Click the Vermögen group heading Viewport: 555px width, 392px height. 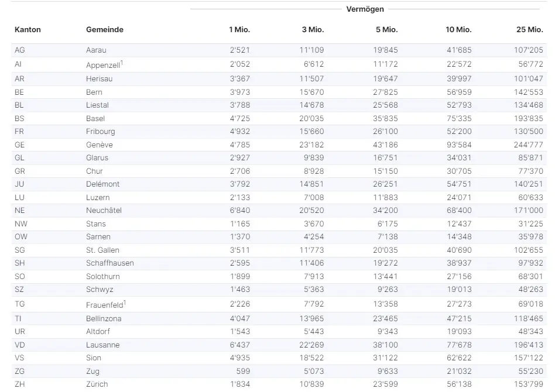(365, 9)
